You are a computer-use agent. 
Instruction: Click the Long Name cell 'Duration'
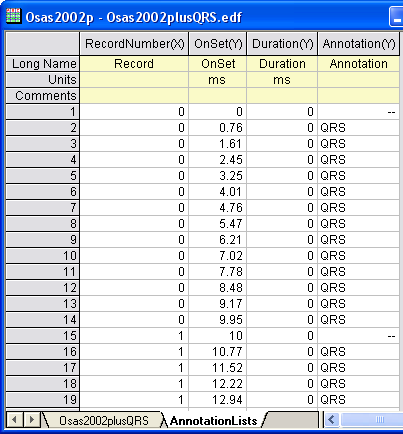(x=282, y=64)
